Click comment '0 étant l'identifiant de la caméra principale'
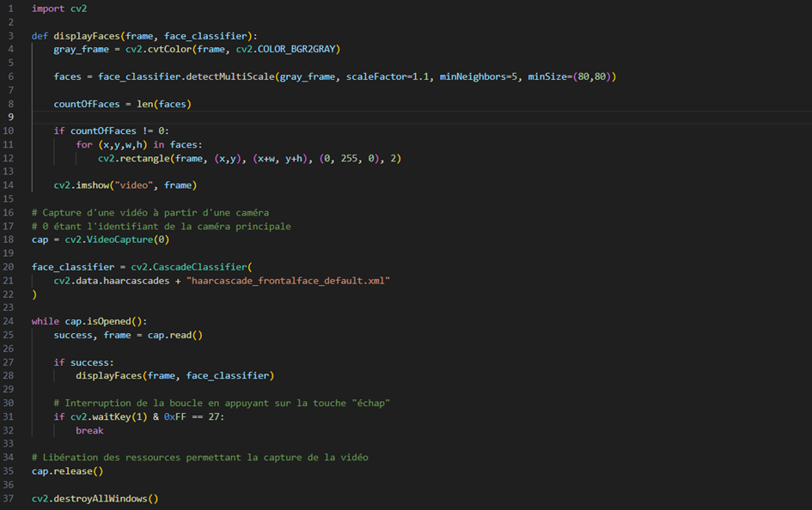Image resolution: width=812 pixels, height=510 pixels. click(161, 227)
